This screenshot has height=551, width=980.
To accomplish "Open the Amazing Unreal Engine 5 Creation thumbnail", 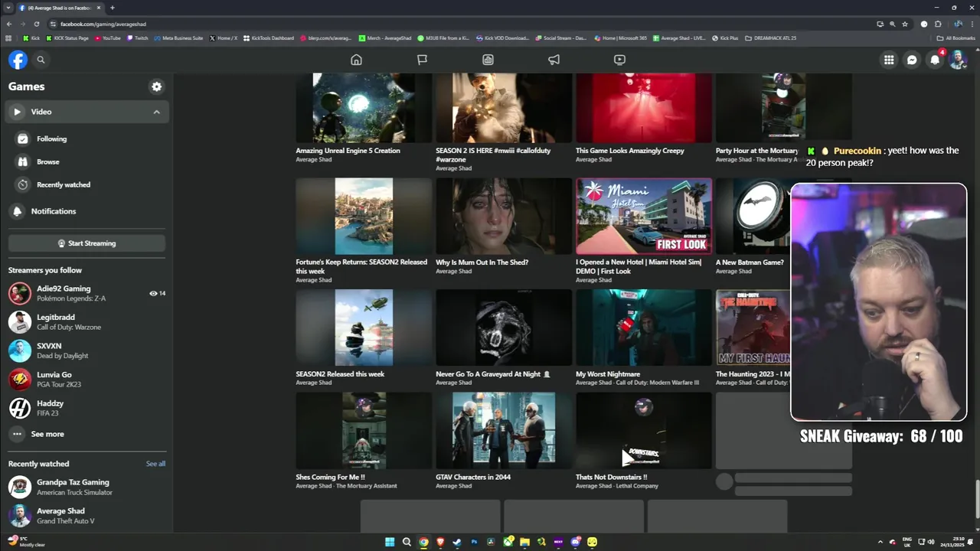I will [x=364, y=108].
